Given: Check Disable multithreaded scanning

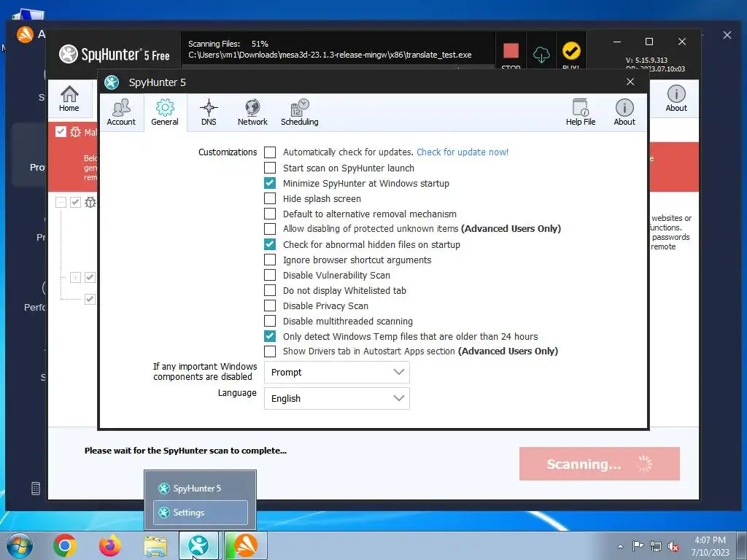Looking at the screenshot, I should click(270, 321).
